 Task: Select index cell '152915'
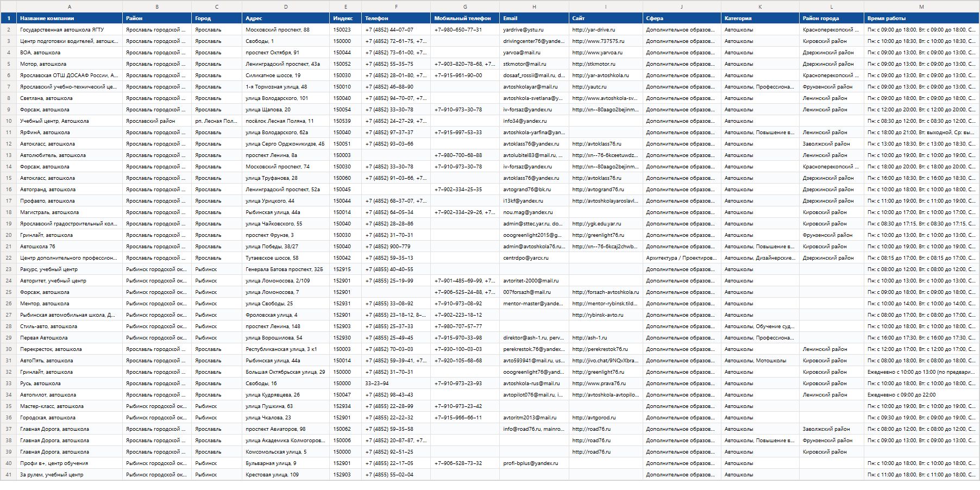(x=345, y=269)
